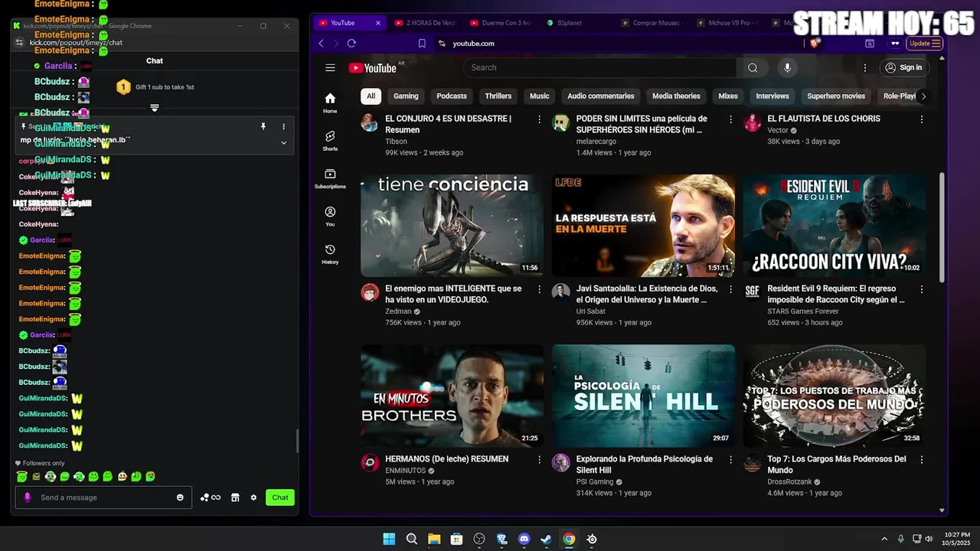This screenshot has width=980, height=551.
Task: Open Subscriptions in the YouTube sidebar
Action: (330, 178)
